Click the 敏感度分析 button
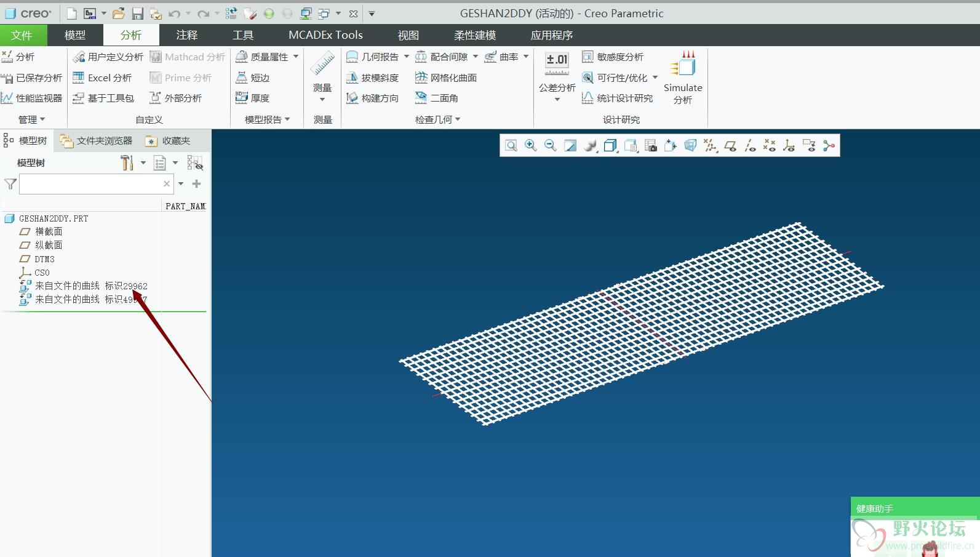The height and width of the screenshot is (557, 980). pyautogui.click(x=613, y=57)
